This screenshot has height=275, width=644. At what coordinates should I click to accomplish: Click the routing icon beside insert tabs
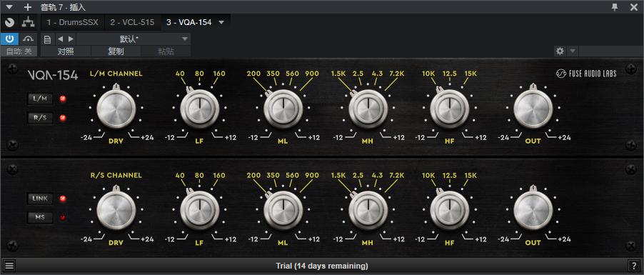pyautogui.click(x=28, y=22)
